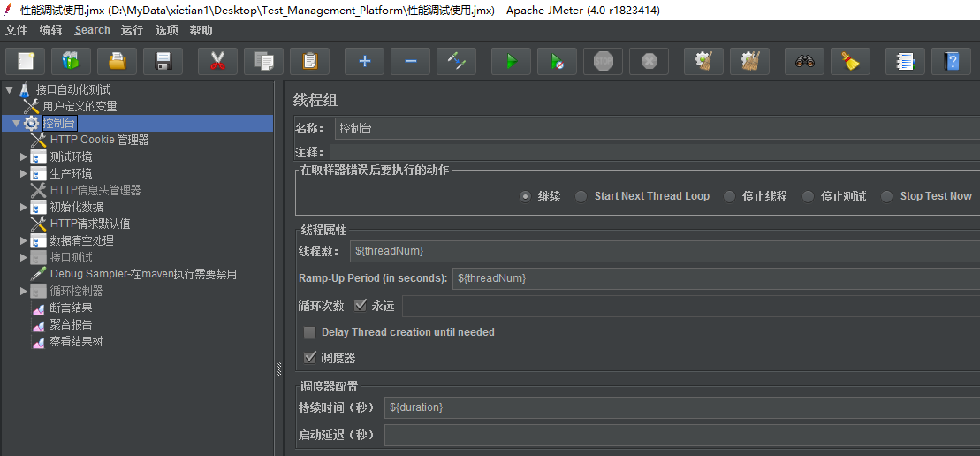Viewport: 980px width, 456px height.
Task: Click the flask icon of 接口自动化测试
Action: [x=25, y=89]
